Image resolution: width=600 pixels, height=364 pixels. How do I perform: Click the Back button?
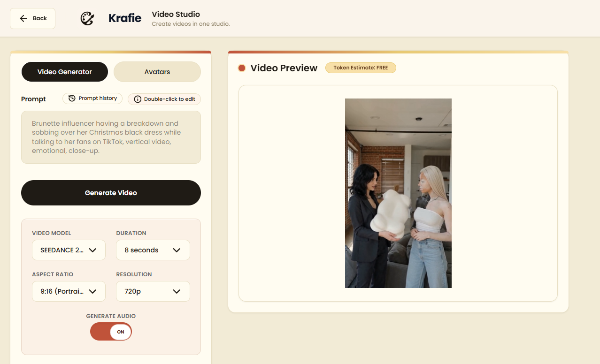click(33, 18)
